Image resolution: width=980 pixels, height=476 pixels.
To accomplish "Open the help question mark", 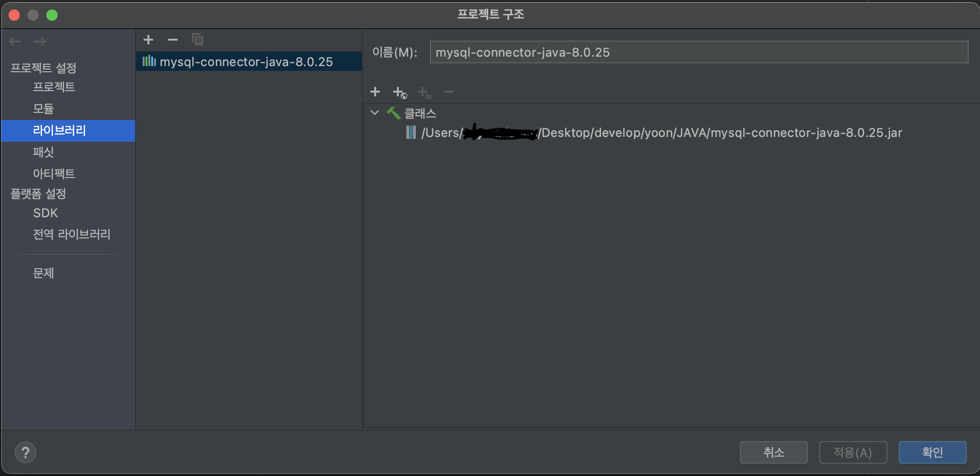I will [x=26, y=452].
